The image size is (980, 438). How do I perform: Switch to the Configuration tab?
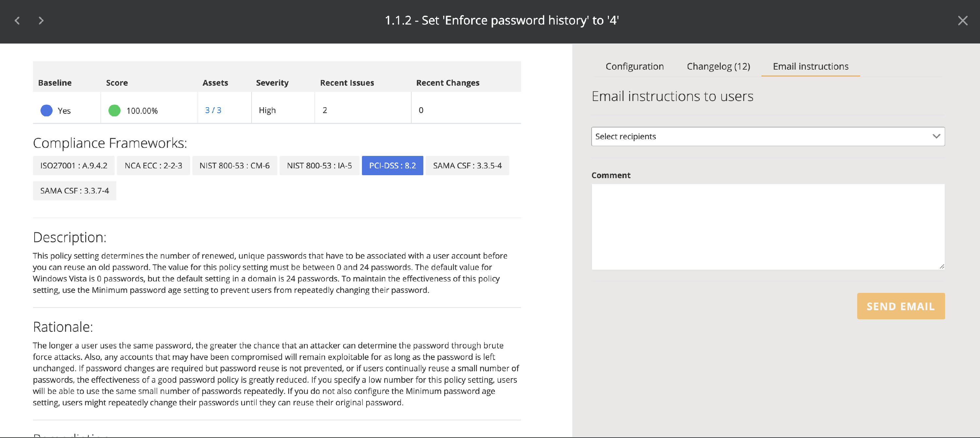(634, 66)
